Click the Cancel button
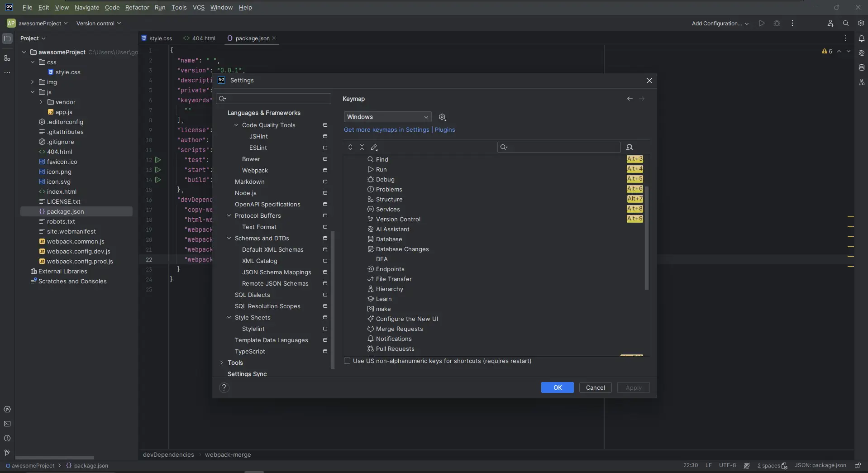 click(596, 388)
